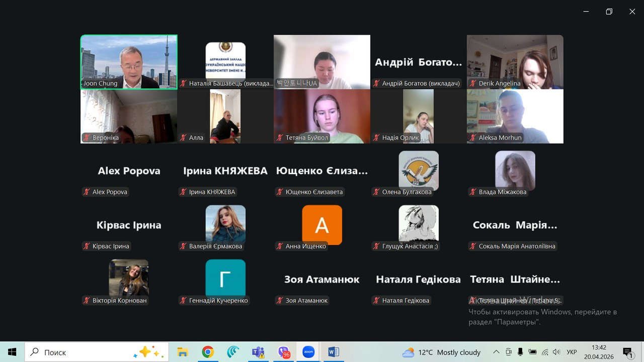Toggle the Wi-Fi network tray icon
Viewport: 644px width, 362px height.
[545, 352]
